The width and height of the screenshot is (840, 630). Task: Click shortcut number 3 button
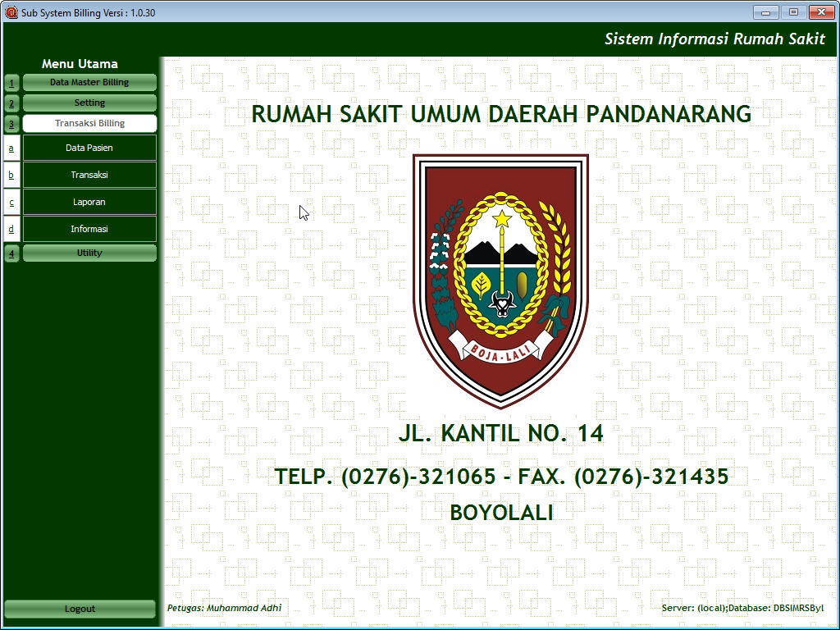(x=11, y=124)
